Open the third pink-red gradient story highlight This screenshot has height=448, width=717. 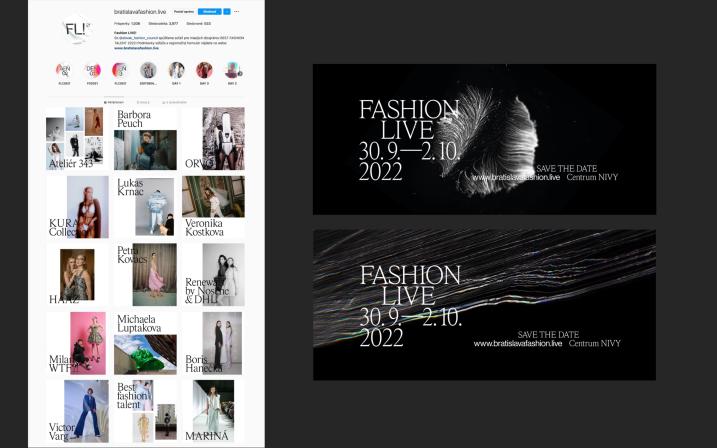[120, 71]
